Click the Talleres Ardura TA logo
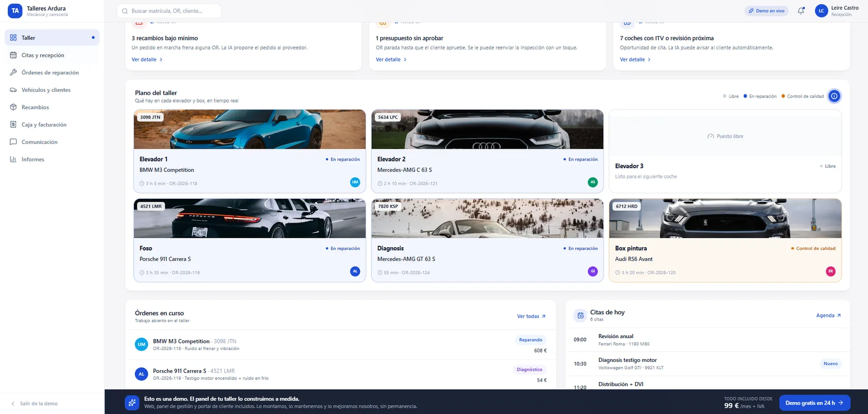The width and height of the screenshot is (868, 414). [x=15, y=10]
